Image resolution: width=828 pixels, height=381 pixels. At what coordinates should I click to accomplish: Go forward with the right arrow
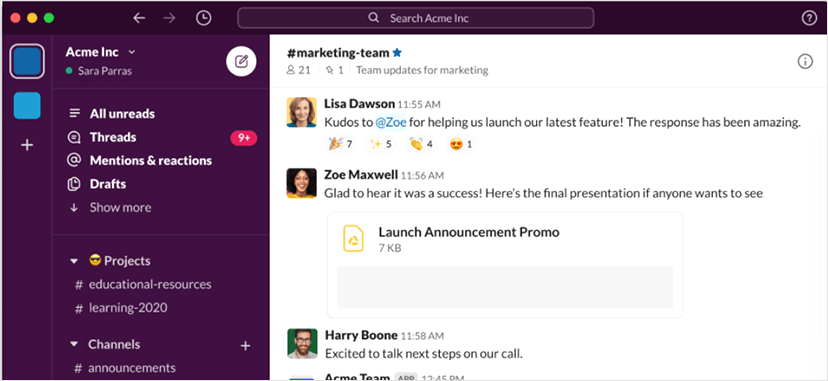pos(170,18)
